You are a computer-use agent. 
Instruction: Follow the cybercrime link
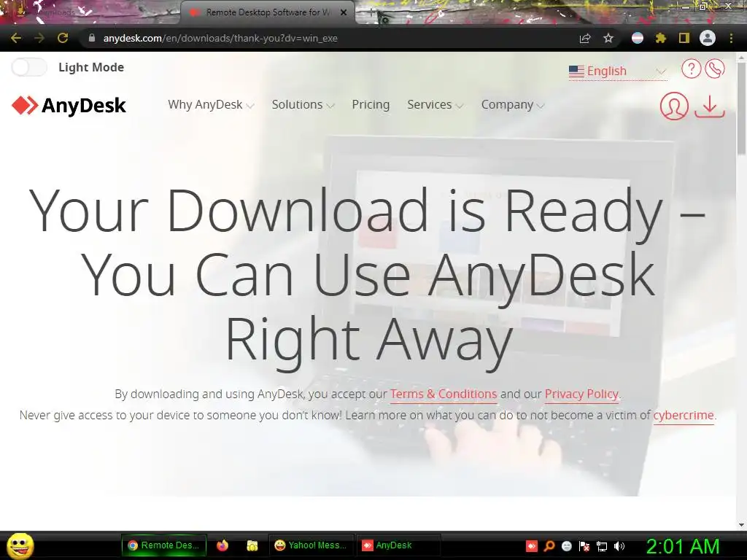tap(684, 415)
